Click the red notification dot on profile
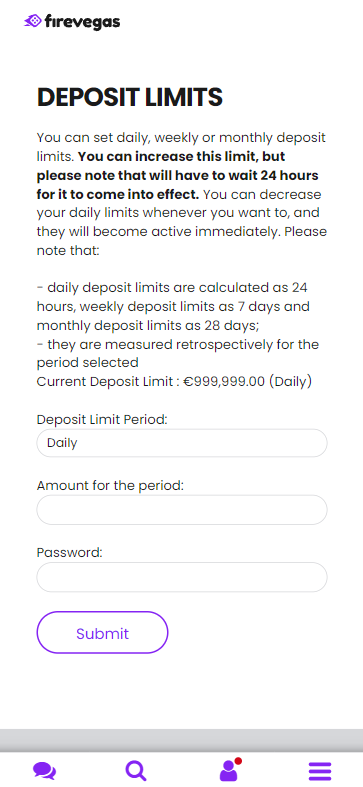This screenshot has width=363, height=787. pos(238,761)
